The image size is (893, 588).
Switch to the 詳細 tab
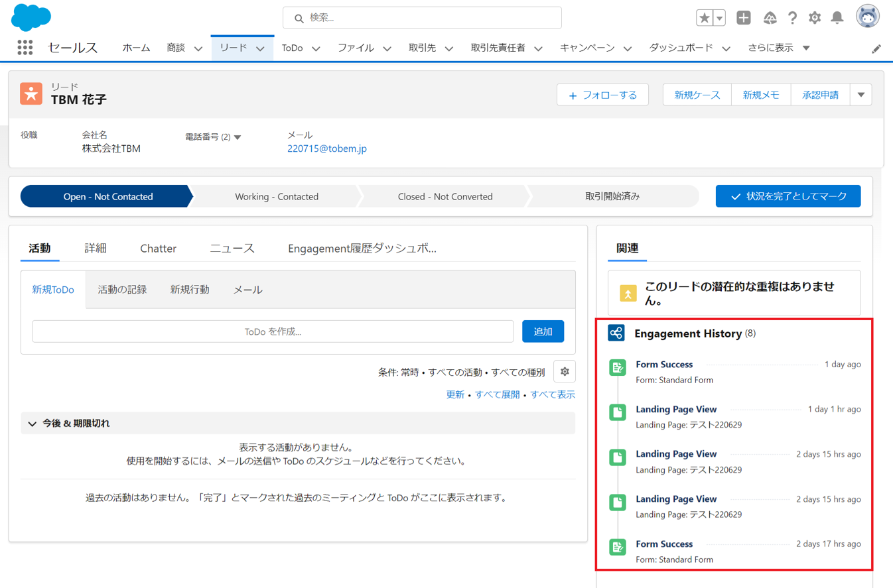(x=97, y=248)
